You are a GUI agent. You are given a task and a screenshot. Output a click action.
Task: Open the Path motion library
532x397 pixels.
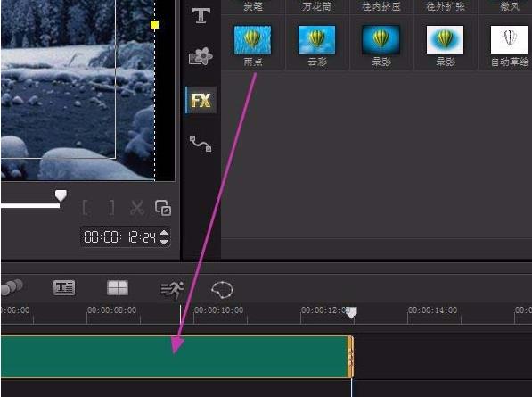point(201,144)
